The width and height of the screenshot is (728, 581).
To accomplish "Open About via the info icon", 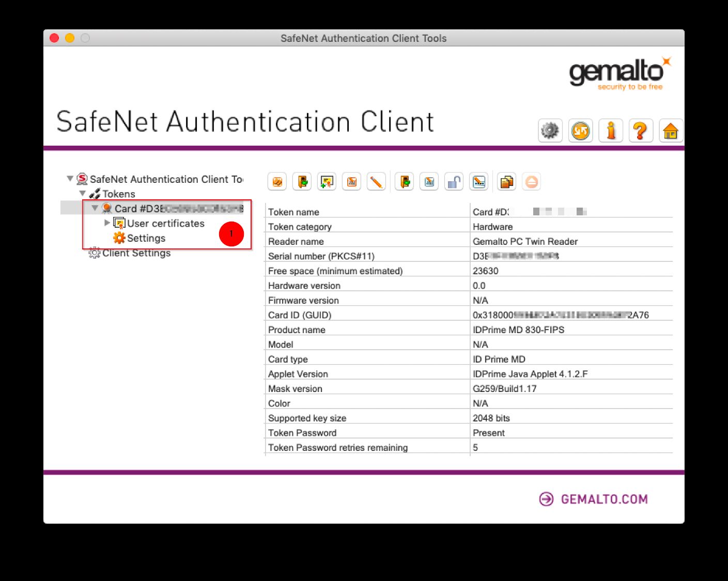I will (x=611, y=131).
